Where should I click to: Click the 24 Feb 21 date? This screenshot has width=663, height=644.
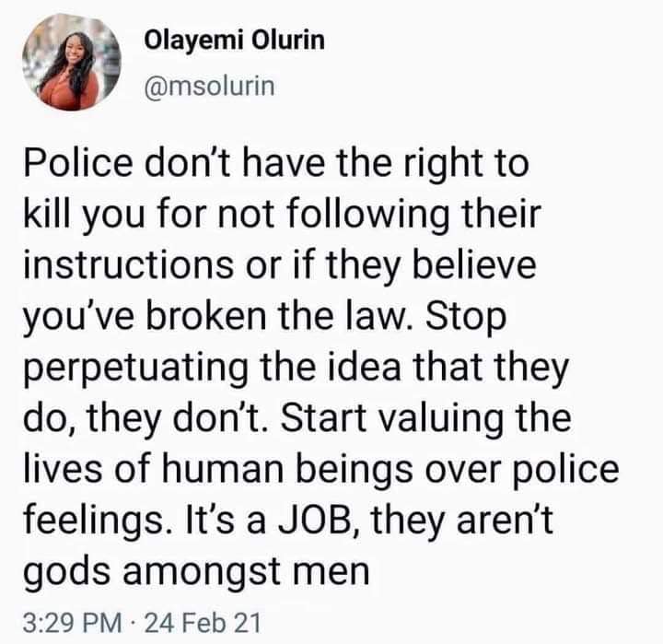pos(203,623)
